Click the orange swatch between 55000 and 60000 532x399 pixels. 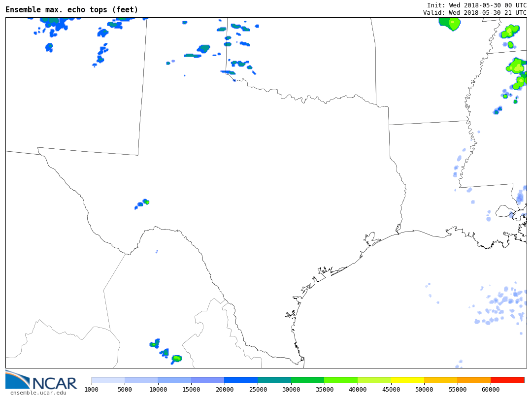474,380
